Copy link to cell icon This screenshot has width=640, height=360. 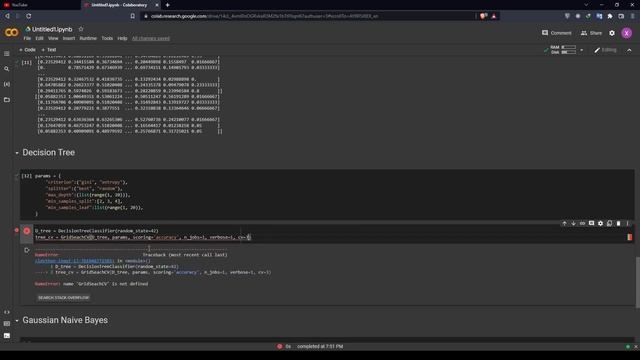[582, 224]
